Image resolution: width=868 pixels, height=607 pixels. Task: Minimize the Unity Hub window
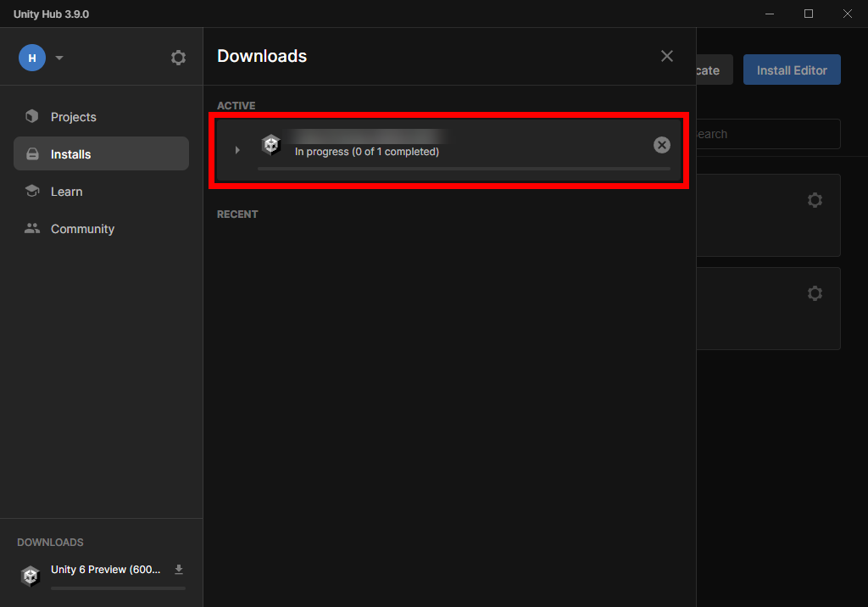pos(770,14)
